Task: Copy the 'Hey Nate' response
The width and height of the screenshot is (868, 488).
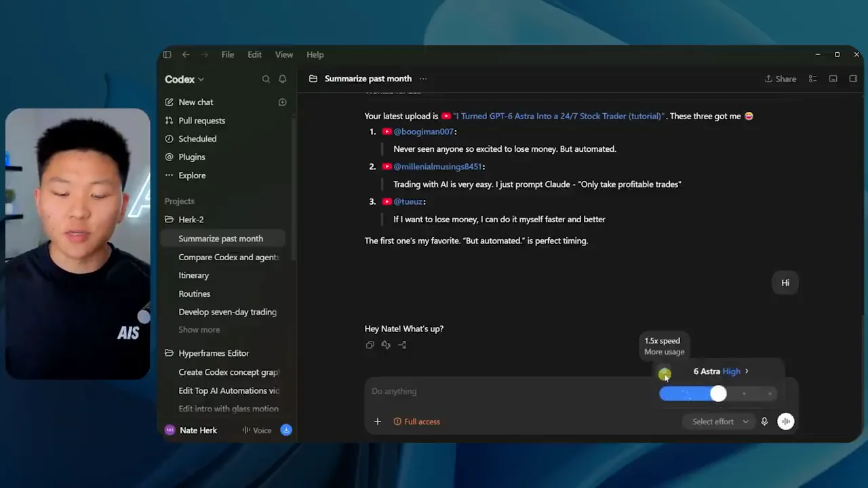Action: click(x=370, y=345)
